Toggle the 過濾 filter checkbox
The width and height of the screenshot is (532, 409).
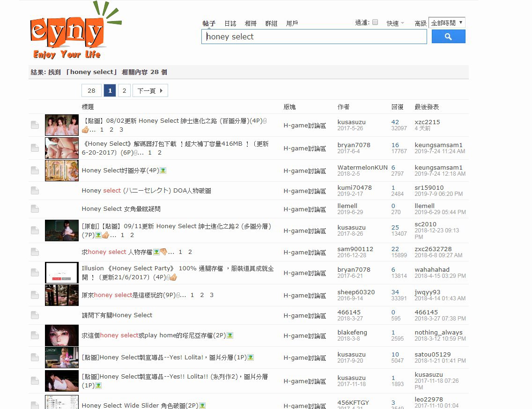pos(375,22)
